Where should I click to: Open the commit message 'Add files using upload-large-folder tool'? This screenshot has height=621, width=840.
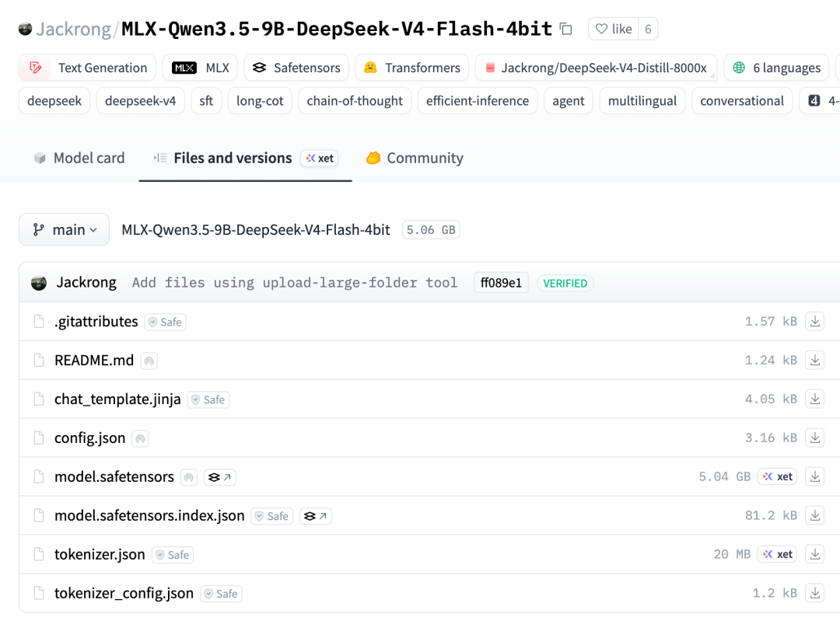[295, 283]
